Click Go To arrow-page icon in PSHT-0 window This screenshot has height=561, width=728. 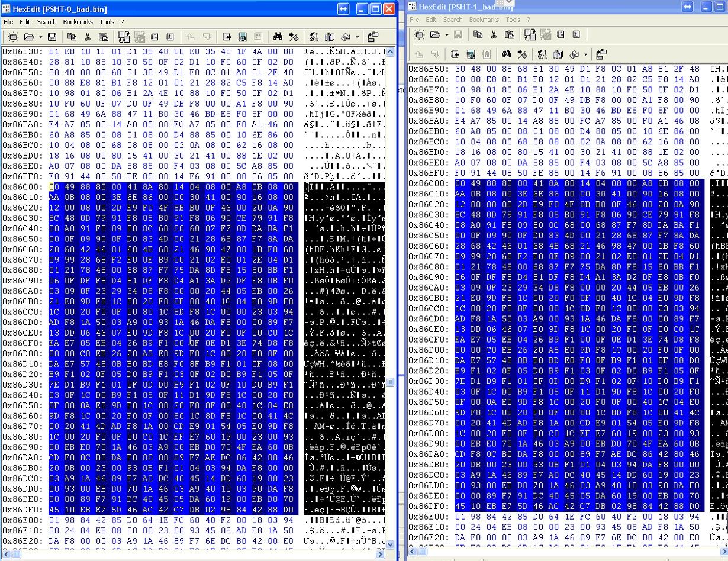(x=227, y=37)
